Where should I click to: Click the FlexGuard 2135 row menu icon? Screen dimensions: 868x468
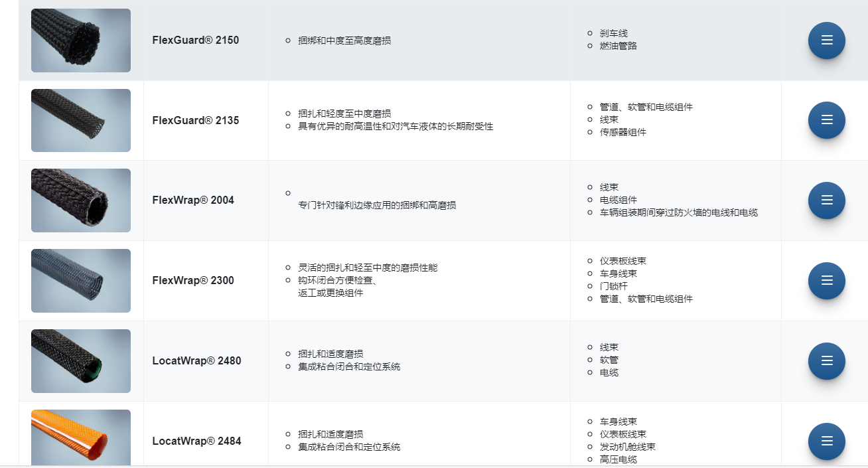(x=826, y=120)
